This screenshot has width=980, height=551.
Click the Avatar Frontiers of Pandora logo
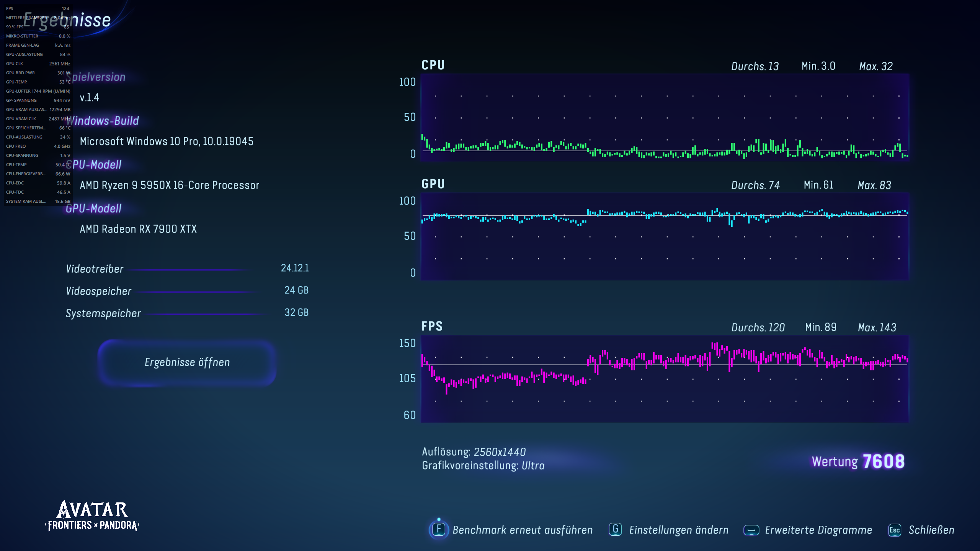tap(92, 516)
